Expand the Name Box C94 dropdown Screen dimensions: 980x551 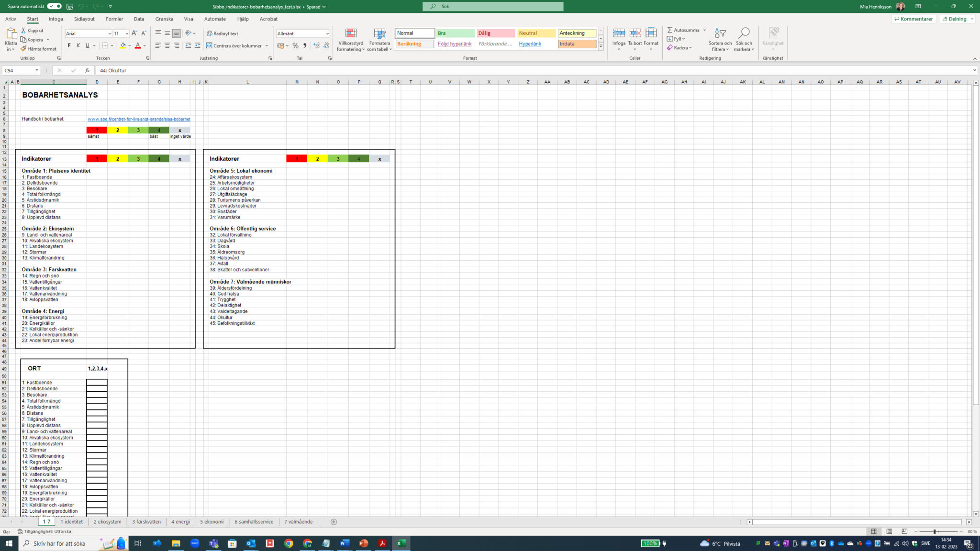[x=37, y=70]
